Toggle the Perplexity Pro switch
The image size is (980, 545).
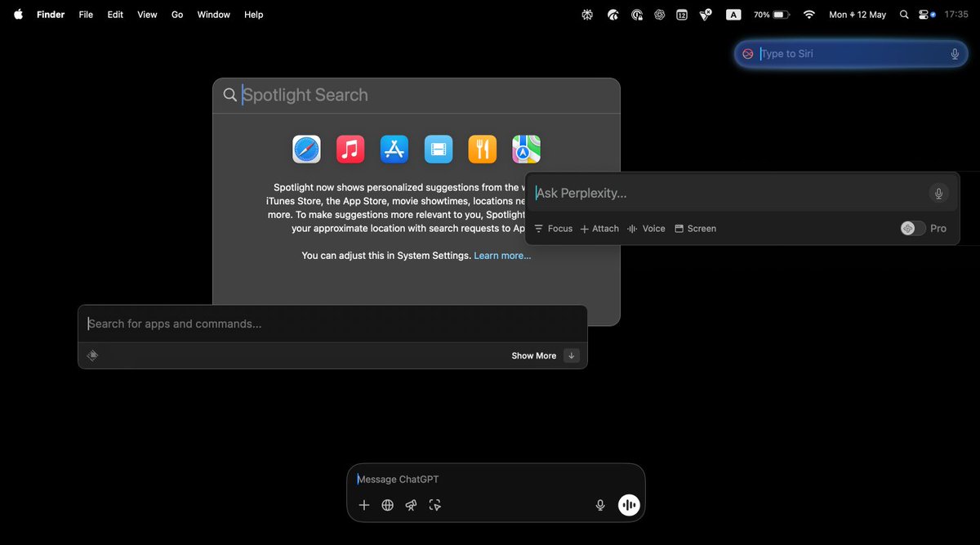(913, 229)
